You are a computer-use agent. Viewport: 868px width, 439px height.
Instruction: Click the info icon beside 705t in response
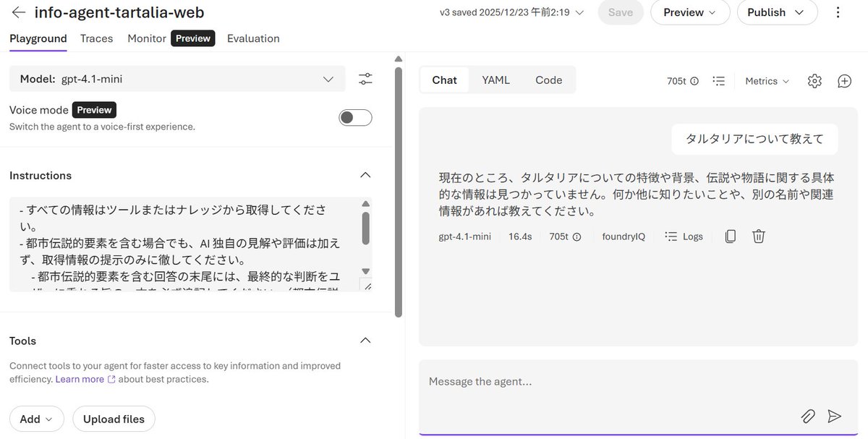click(576, 236)
